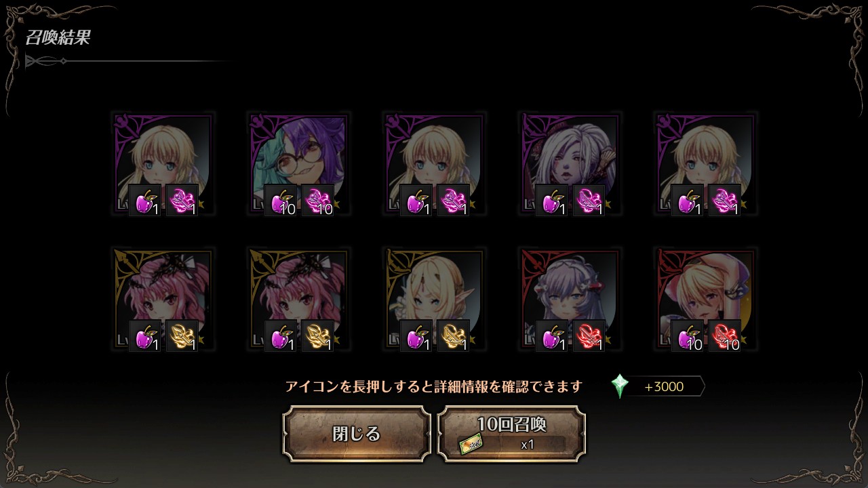Viewport: 868px width, 488px height.
Task: Click the summon ticket icon
Action: 471,445
